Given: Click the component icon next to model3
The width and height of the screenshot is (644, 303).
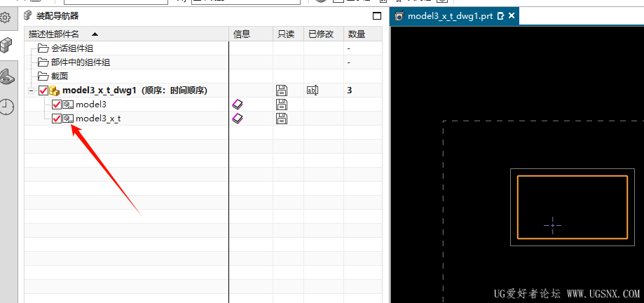Looking at the screenshot, I should click(x=68, y=105).
